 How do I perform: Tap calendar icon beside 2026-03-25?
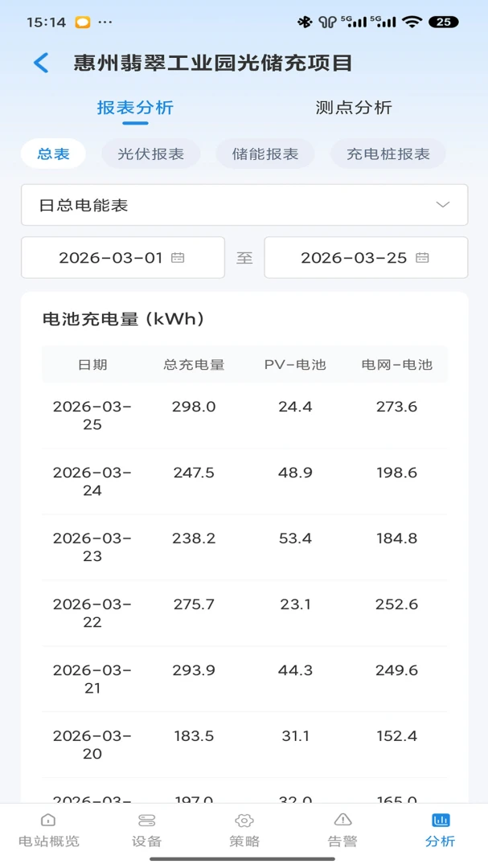(x=422, y=257)
